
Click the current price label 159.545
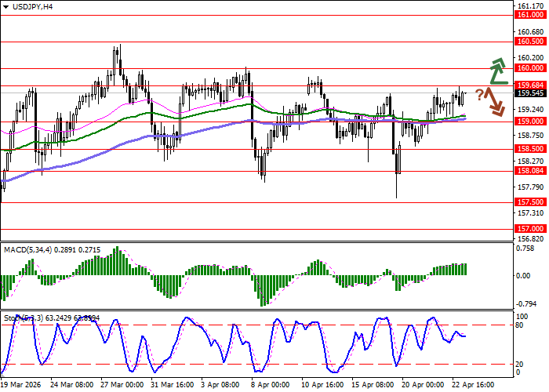pos(530,93)
